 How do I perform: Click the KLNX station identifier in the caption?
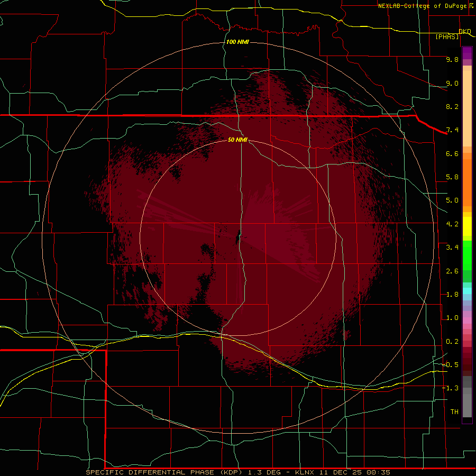(305, 472)
